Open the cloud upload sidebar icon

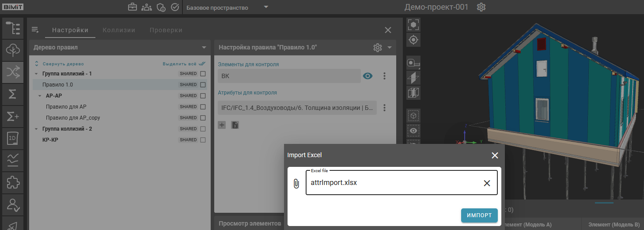pyautogui.click(x=13, y=50)
